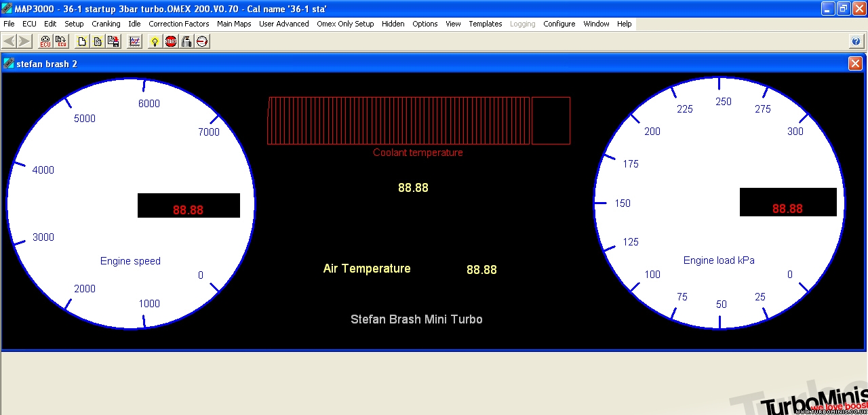Open the Templates menu

[486, 24]
